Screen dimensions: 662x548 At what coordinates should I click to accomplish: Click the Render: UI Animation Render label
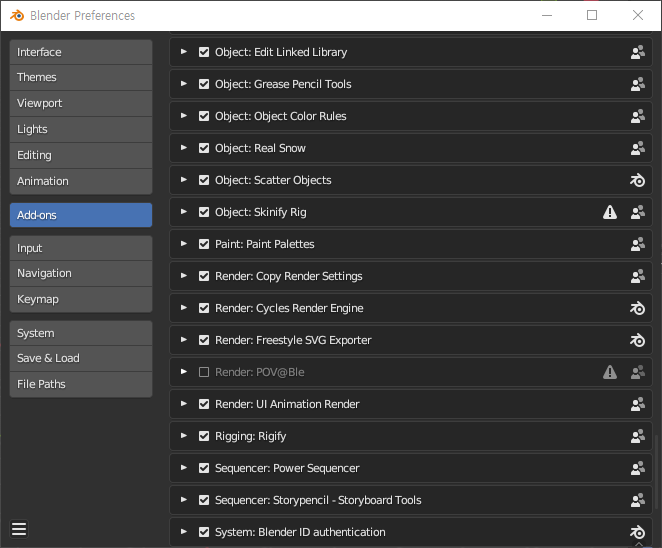click(x=287, y=404)
